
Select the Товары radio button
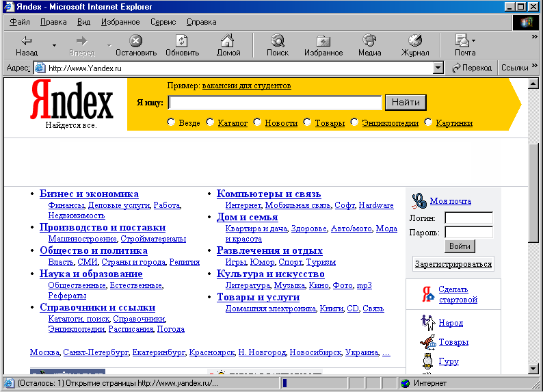307,122
